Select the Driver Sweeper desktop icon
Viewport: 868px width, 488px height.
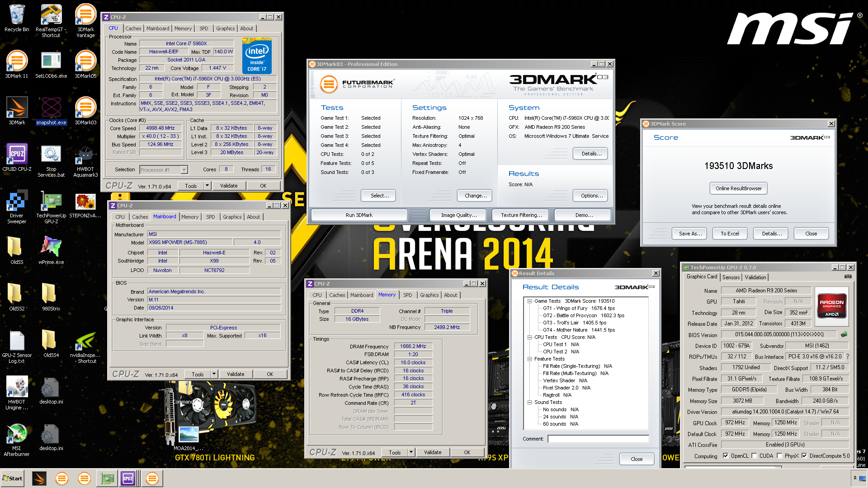tap(17, 207)
